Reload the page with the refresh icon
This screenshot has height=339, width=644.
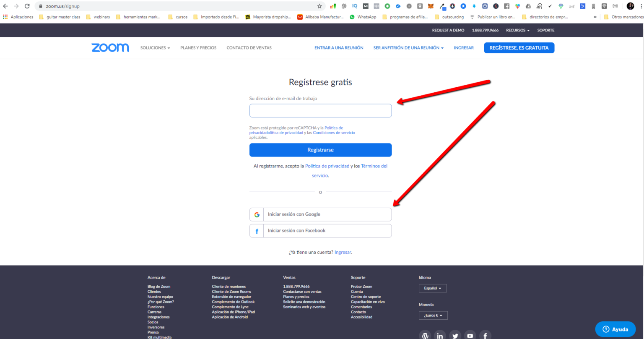pyautogui.click(x=27, y=6)
